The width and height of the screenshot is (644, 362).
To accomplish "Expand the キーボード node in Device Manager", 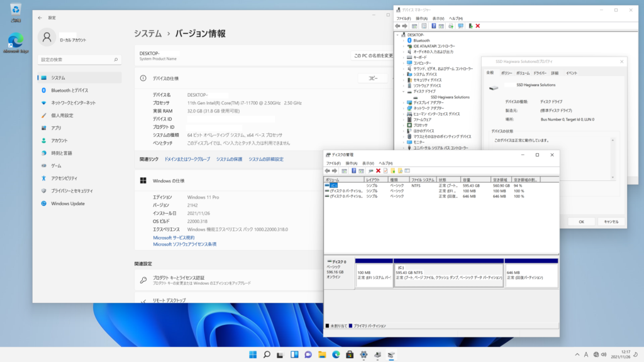I will [404, 57].
